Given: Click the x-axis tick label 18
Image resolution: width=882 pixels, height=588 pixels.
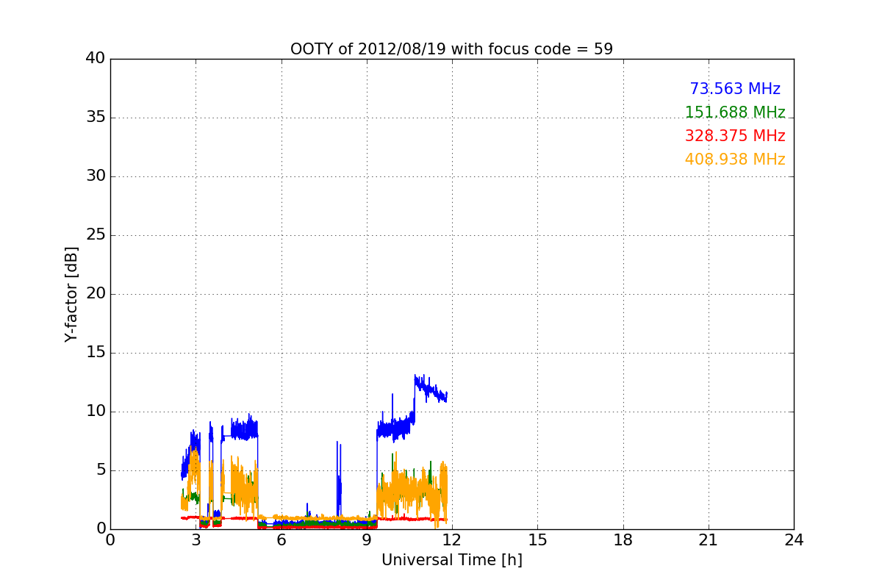Looking at the screenshot, I should [623, 540].
